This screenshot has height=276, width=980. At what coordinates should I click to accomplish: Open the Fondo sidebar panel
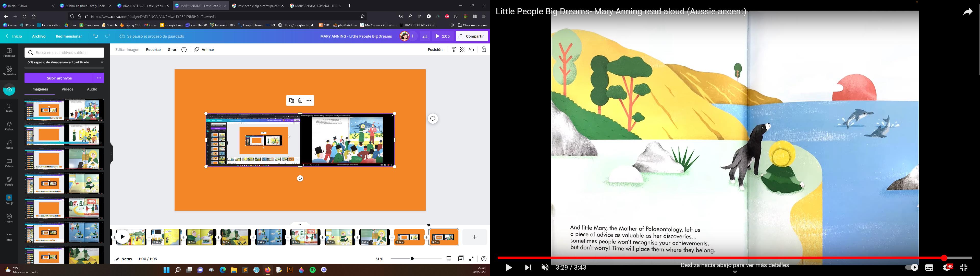coord(9,181)
